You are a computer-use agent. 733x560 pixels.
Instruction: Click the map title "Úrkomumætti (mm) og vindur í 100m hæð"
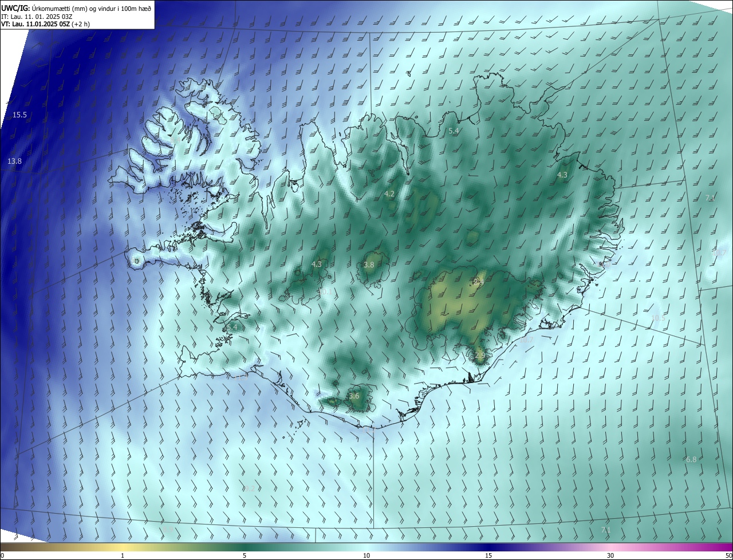[x=92, y=8]
